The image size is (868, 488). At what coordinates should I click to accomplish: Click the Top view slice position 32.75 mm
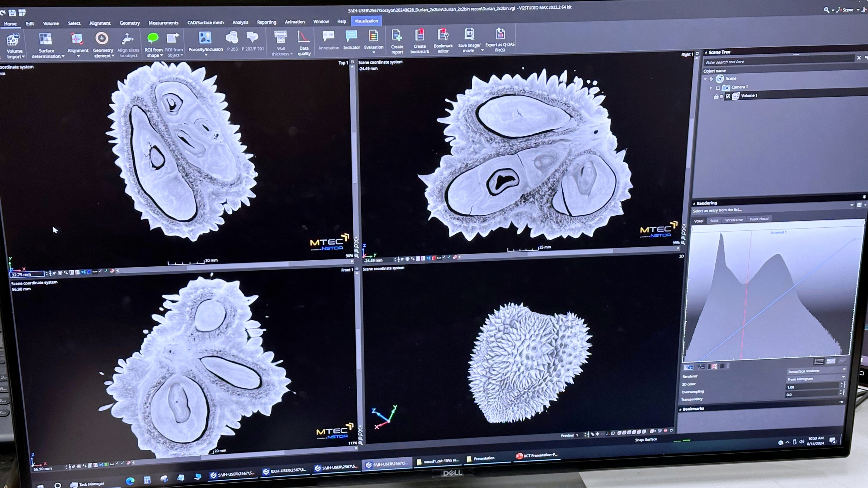tap(27, 274)
